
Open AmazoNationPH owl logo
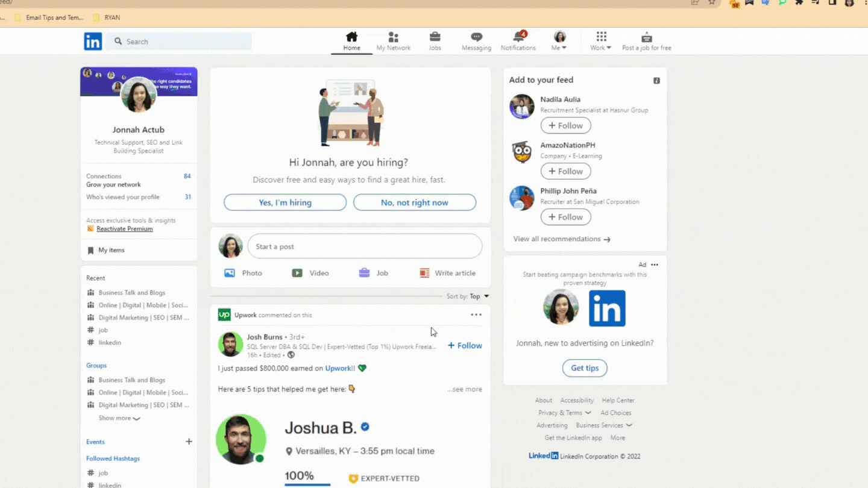pos(522,152)
